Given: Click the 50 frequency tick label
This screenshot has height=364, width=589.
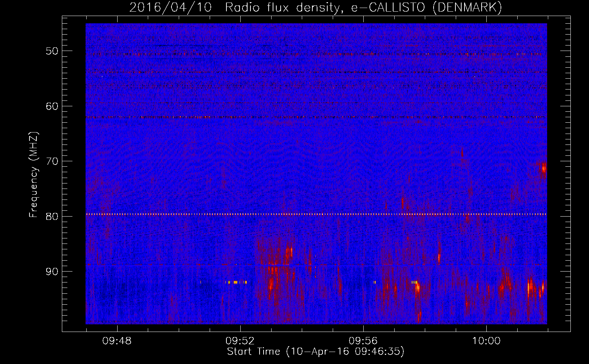Looking at the screenshot, I should tap(52, 51).
